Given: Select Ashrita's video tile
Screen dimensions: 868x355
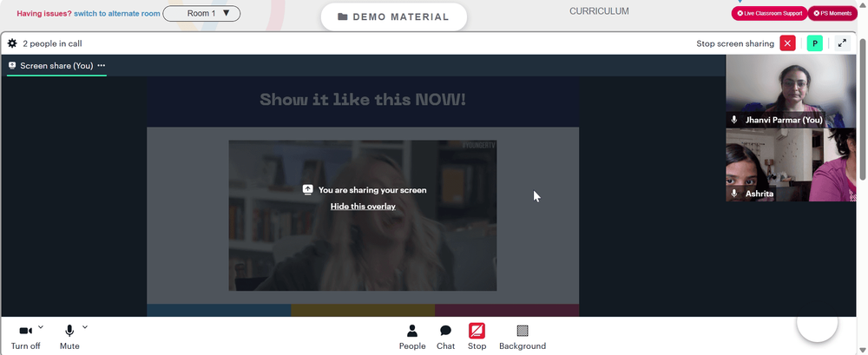Looking at the screenshot, I should [791, 165].
